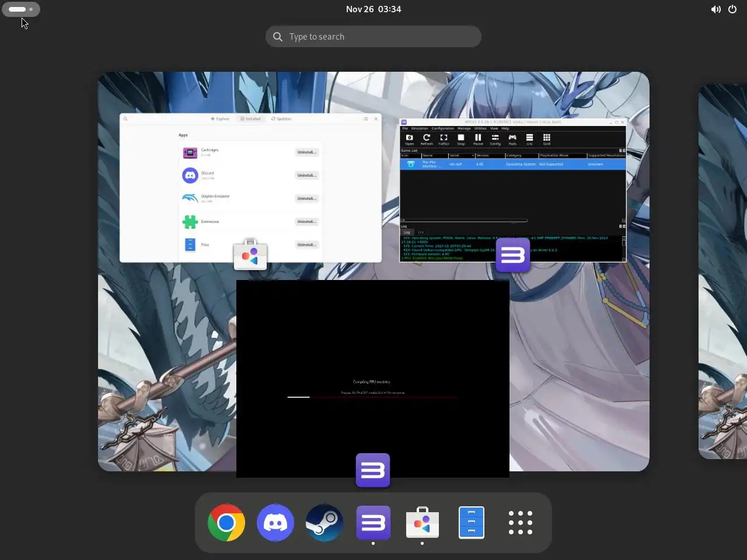The image size is (747, 560).
Task: Switch to the Updates tab in Software
Action: [281, 119]
